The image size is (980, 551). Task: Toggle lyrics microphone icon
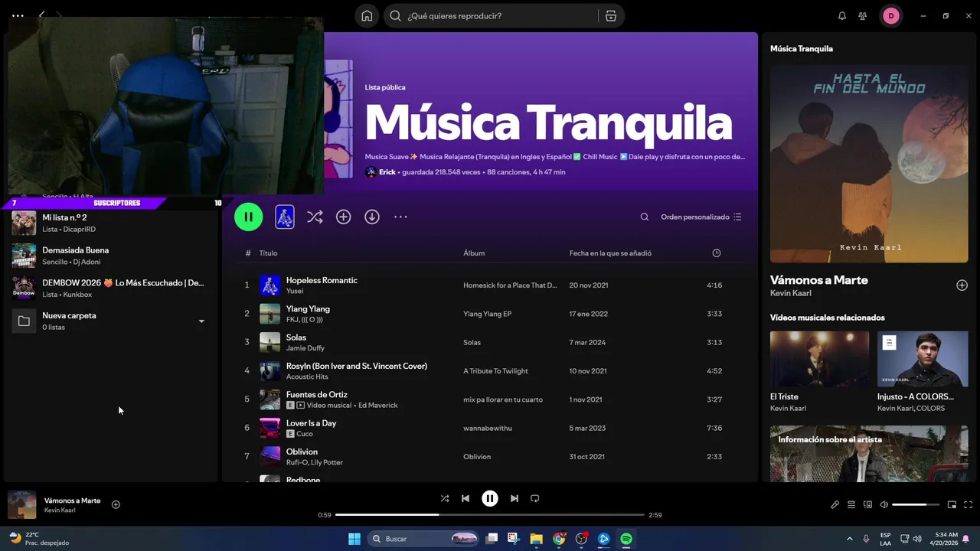pyautogui.click(x=835, y=504)
